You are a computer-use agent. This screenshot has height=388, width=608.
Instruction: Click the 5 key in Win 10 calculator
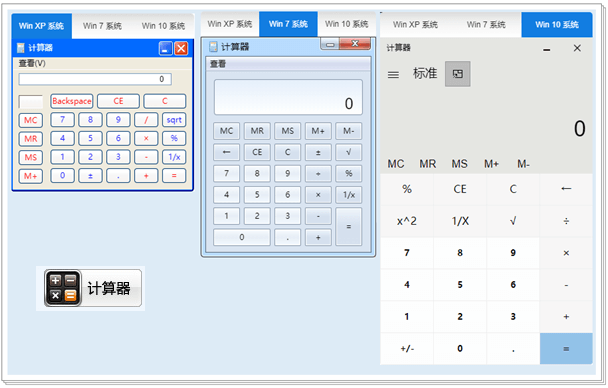(460, 285)
